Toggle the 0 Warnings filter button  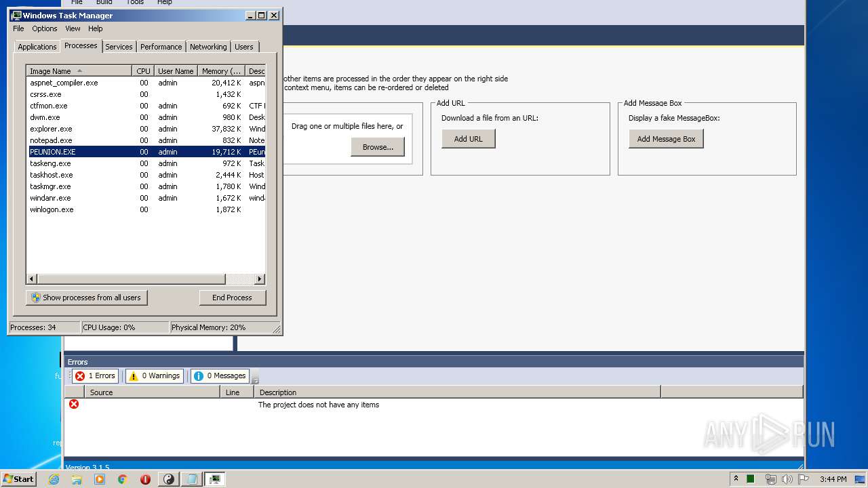(x=155, y=375)
